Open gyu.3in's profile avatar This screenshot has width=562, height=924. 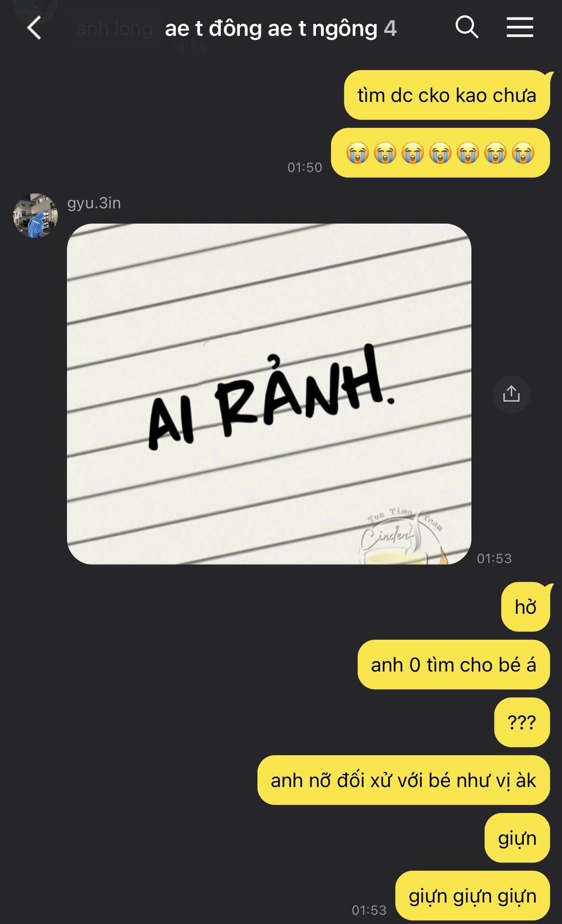pyautogui.click(x=35, y=216)
